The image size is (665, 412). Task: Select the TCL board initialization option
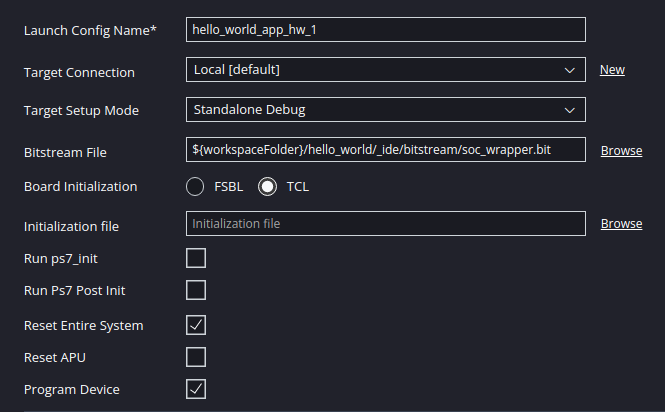click(x=268, y=187)
